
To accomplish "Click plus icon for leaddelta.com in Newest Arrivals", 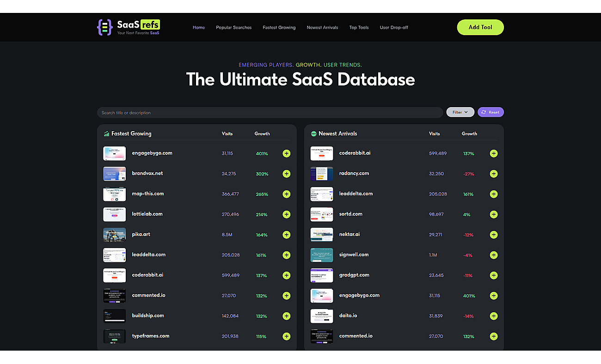I will [494, 194].
